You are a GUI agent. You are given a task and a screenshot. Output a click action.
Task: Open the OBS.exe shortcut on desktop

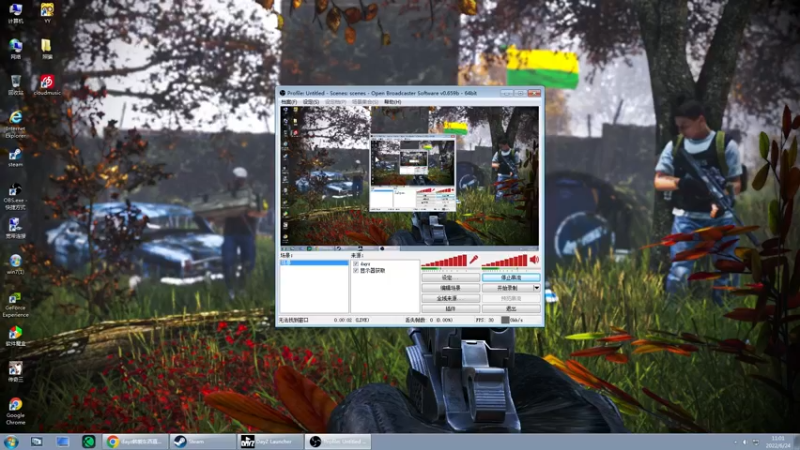[x=15, y=197]
